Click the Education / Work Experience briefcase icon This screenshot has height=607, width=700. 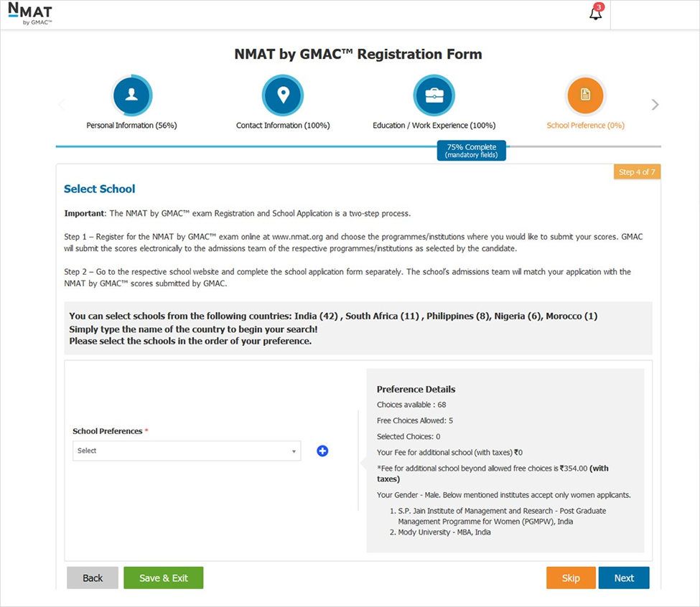coord(434,95)
